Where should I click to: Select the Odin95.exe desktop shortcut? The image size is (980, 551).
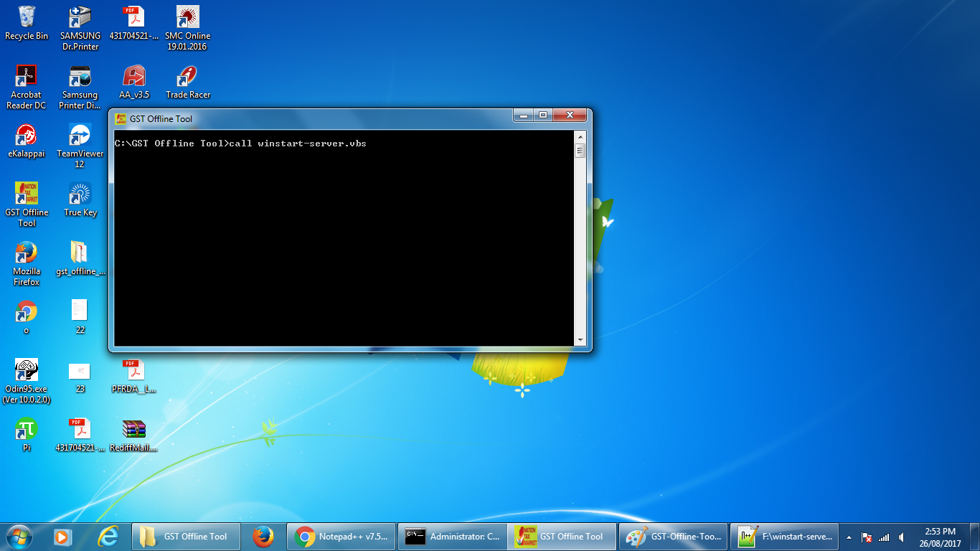click(27, 381)
